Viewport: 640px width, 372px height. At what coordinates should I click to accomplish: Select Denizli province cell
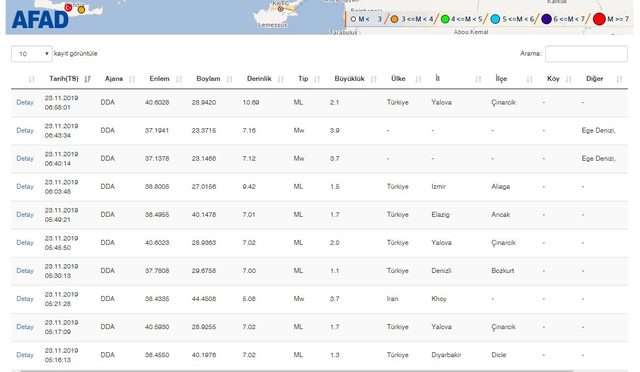441,271
